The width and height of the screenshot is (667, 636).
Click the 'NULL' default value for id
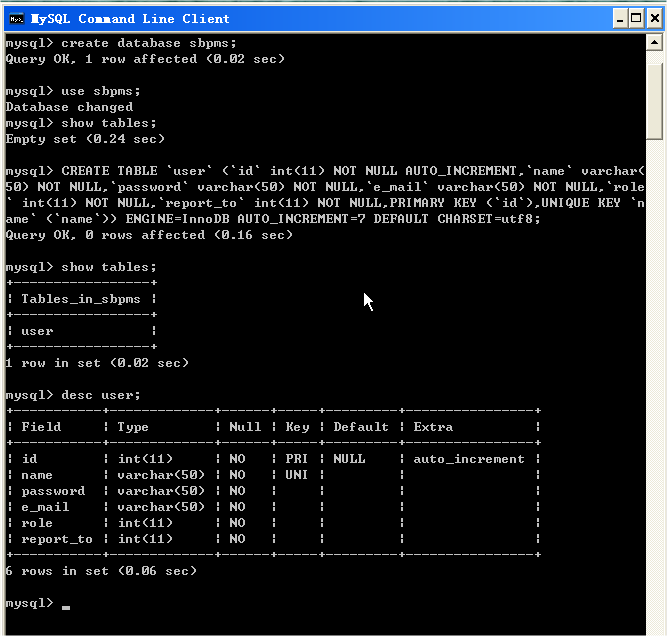[349, 459]
